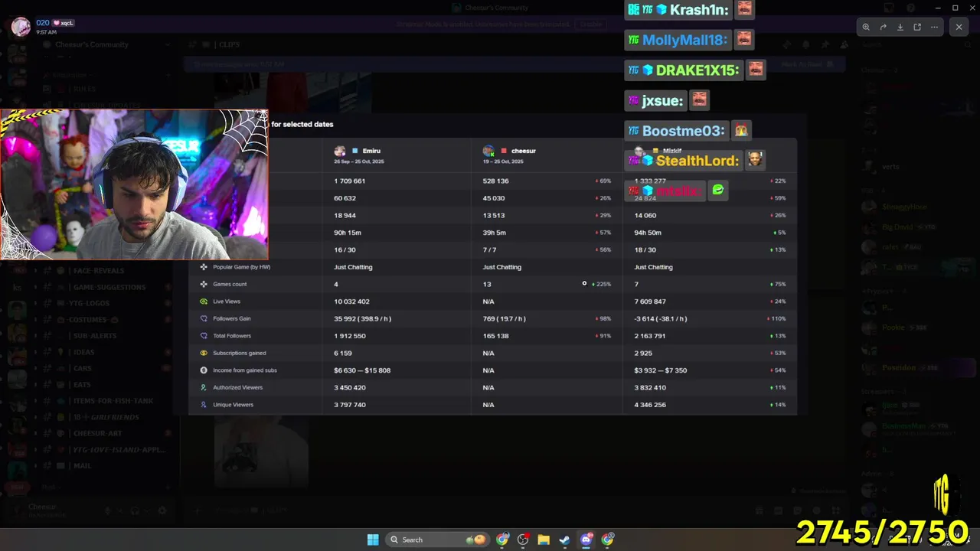The width and height of the screenshot is (980, 551).
Task: Click cheesur's 225% games count change
Action: point(602,284)
